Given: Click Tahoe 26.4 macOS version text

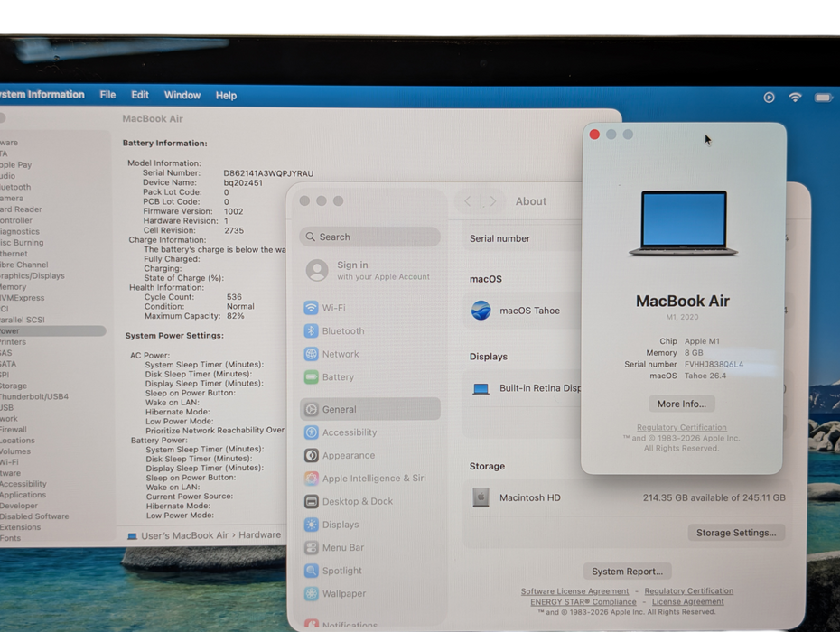Looking at the screenshot, I should (x=705, y=376).
